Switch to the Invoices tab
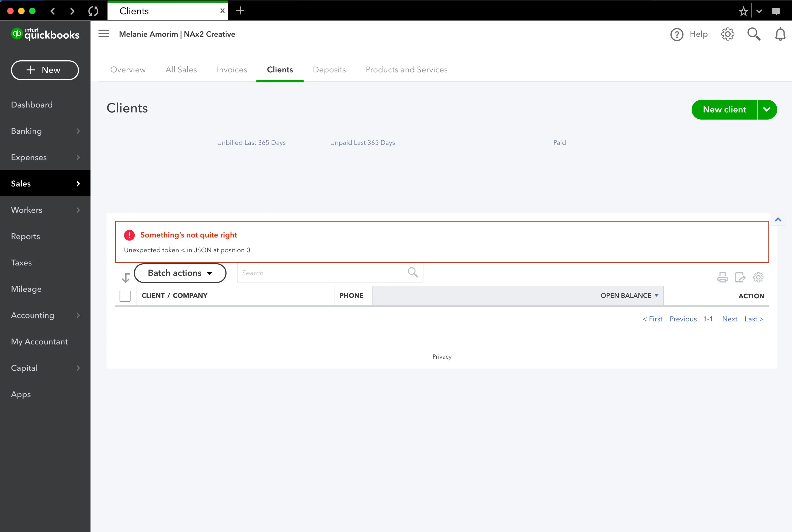Image resolution: width=792 pixels, height=532 pixels. 232,70
